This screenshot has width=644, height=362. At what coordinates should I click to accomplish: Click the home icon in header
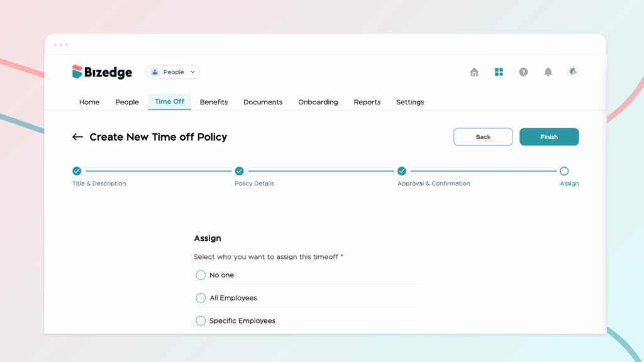474,72
